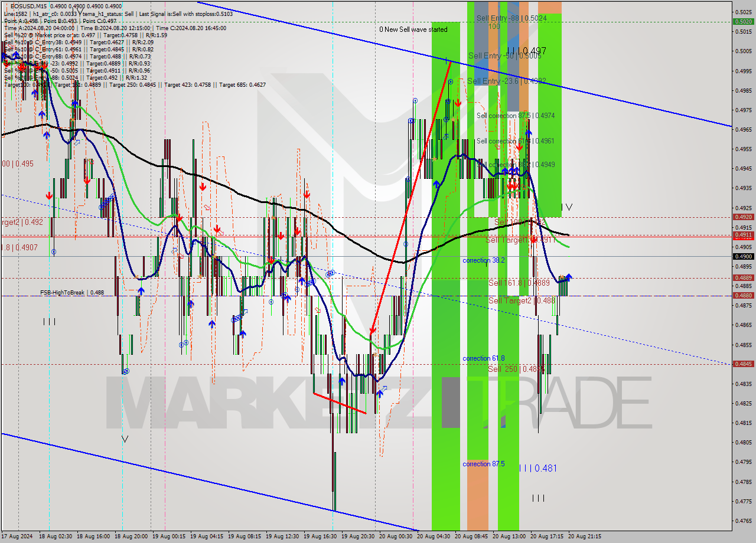Click the '20 Aug 21:15' time axis label
756x543 pixels.
[x=585, y=537]
